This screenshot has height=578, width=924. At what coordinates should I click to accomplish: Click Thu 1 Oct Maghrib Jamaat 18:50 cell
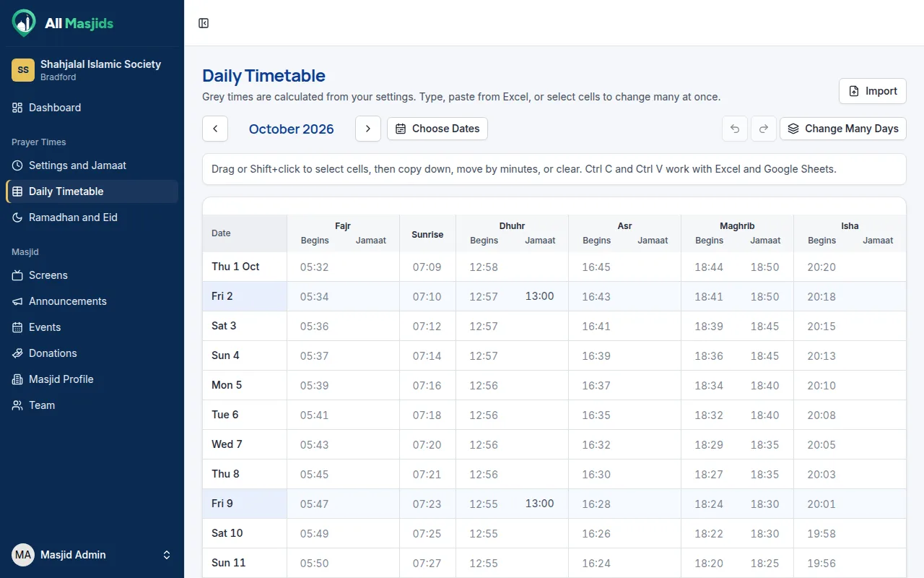point(765,267)
